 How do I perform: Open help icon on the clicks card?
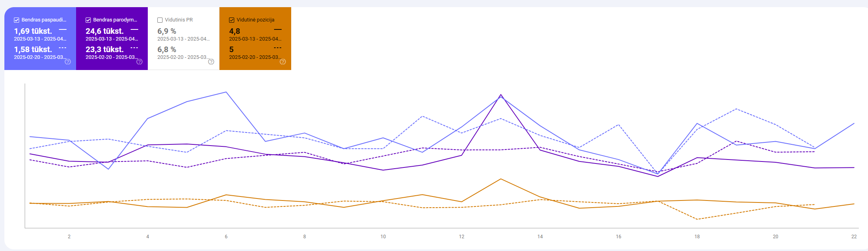coord(68,62)
